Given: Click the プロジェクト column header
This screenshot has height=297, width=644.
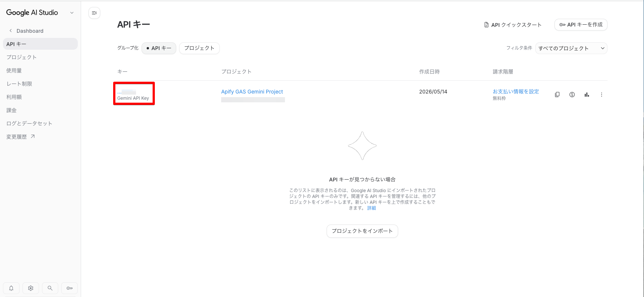Looking at the screenshot, I should 236,72.
